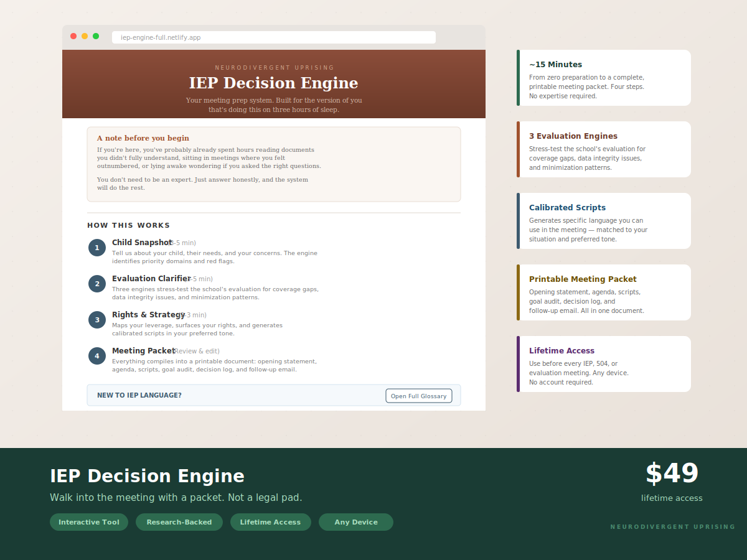Click the yellow browser traffic light

[x=84, y=36]
